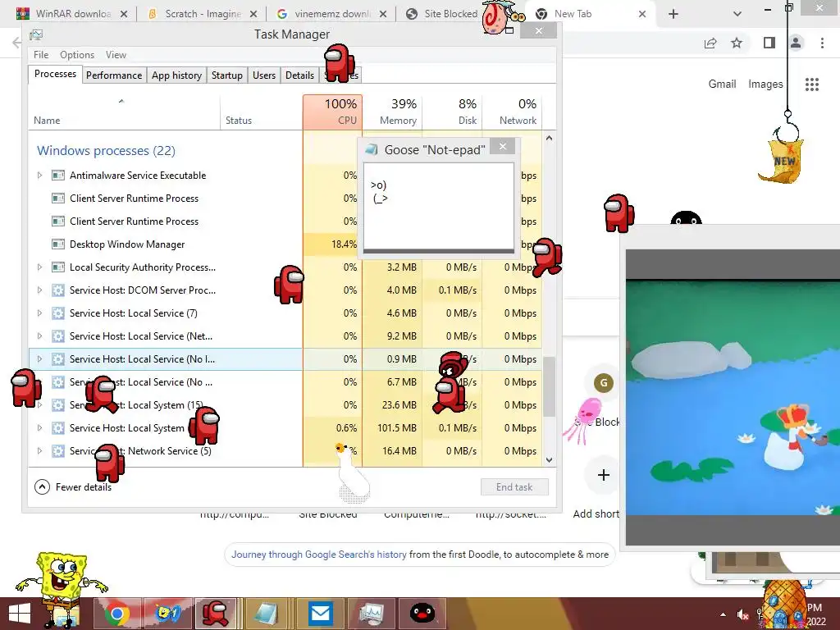Sort processes by CPU column
Viewport: 840px width, 630px height.
333,112
